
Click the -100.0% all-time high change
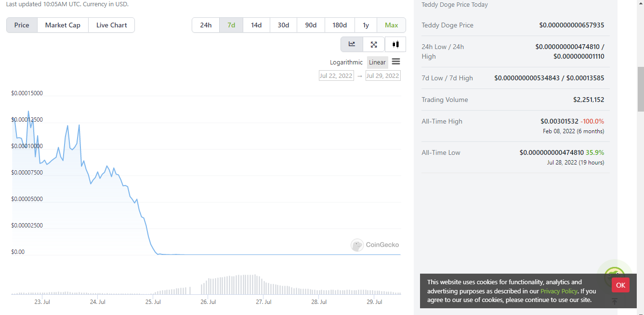tap(592, 121)
